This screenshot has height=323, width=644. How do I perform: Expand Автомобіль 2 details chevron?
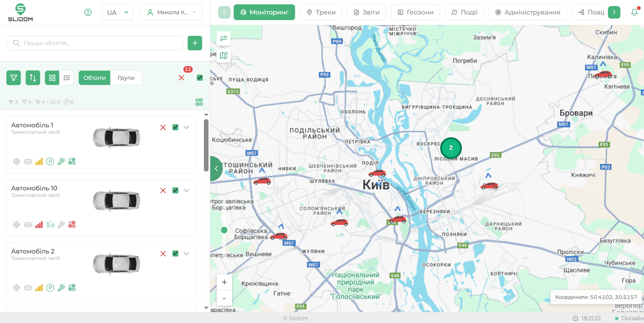tap(187, 254)
